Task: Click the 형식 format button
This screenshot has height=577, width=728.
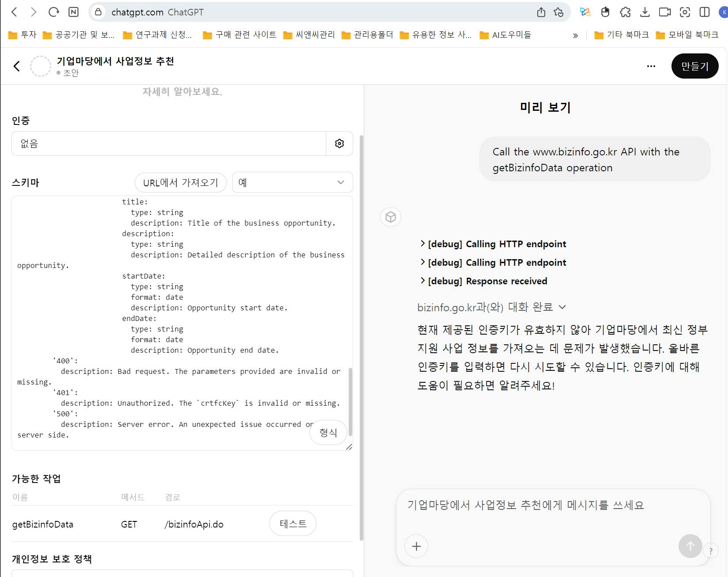Action: (x=328, y=433)
